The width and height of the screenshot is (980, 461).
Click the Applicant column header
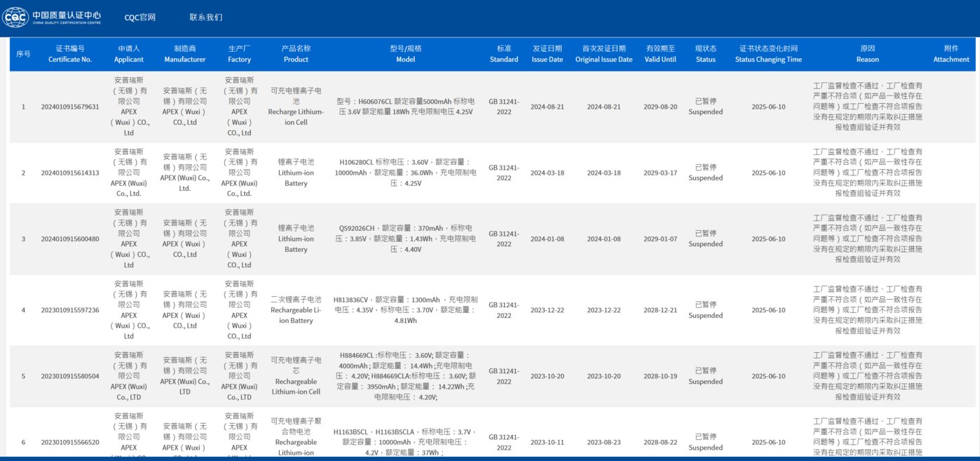click(x=129, y=54)
